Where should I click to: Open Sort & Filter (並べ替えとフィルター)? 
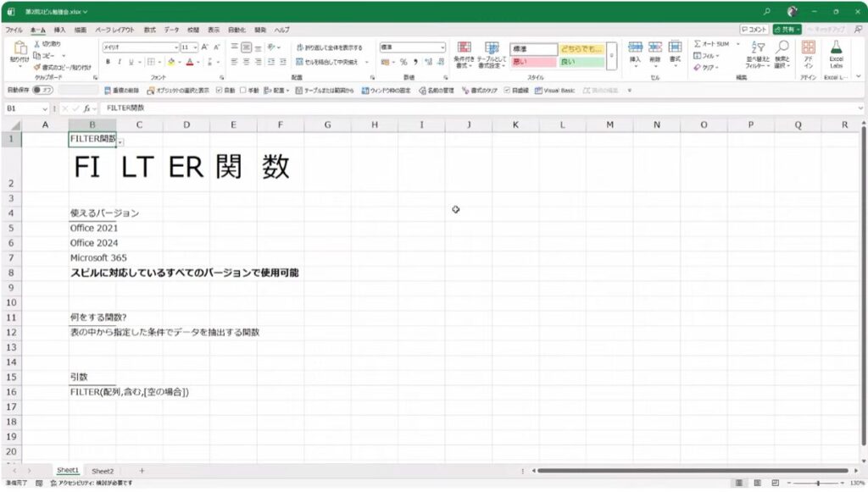[x=758, y=53]
